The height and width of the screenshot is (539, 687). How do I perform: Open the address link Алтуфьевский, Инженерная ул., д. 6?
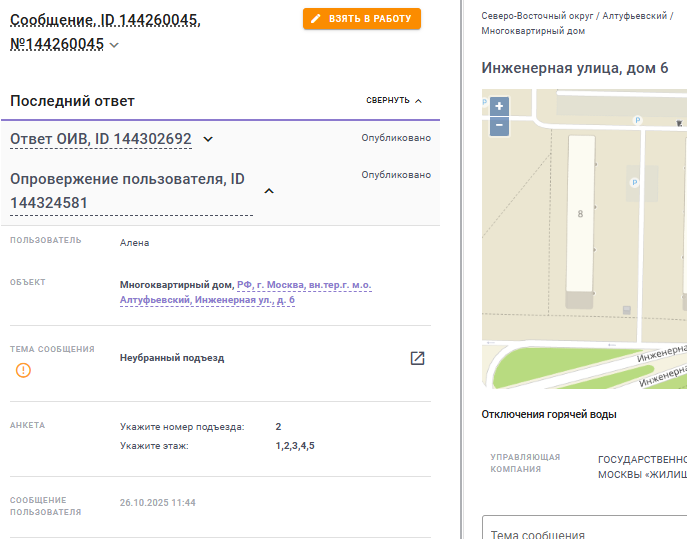[207, 300]
